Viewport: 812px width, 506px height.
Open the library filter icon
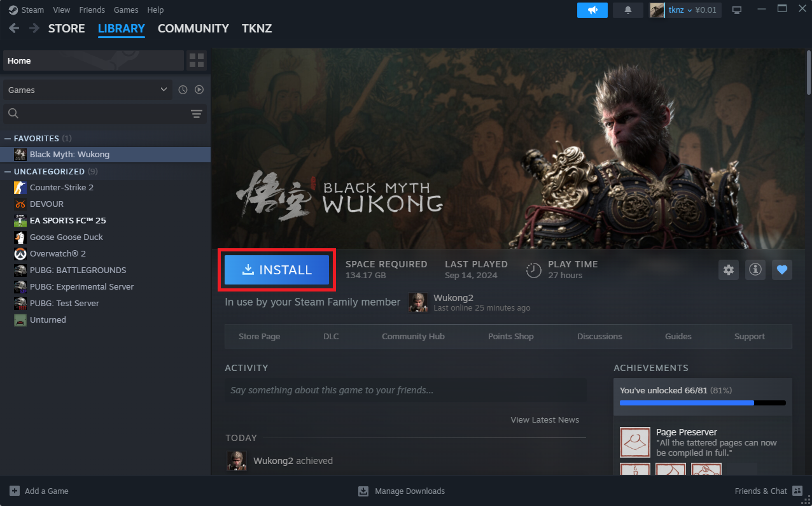pyautogui.click(x=196, y=113)
